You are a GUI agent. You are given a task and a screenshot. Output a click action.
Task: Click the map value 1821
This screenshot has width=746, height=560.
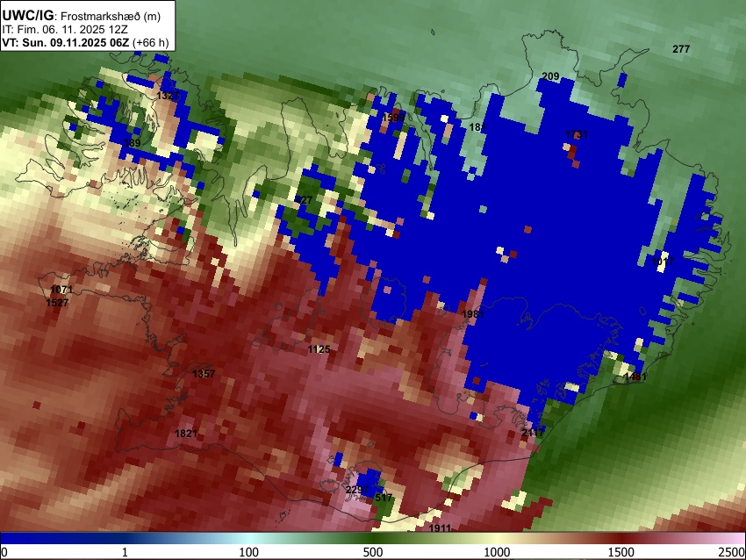click(186, 433)
